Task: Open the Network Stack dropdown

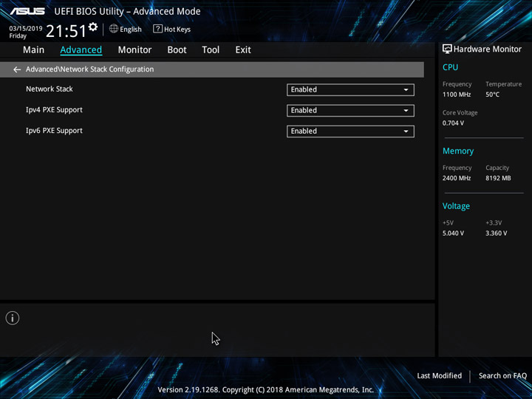Action: (350, 89)
